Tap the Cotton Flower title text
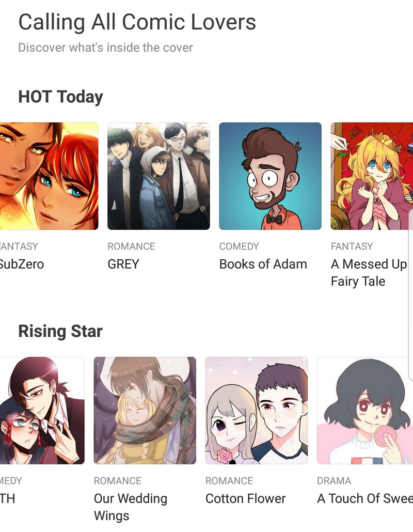 pos(246,498)
